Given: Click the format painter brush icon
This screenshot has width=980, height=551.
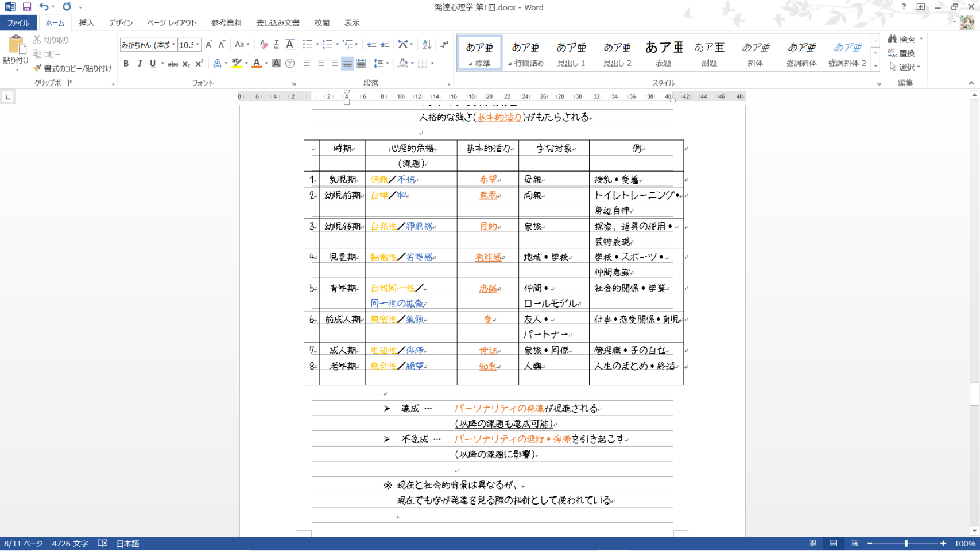Looking at the screenshot, I should pos(38,68).
